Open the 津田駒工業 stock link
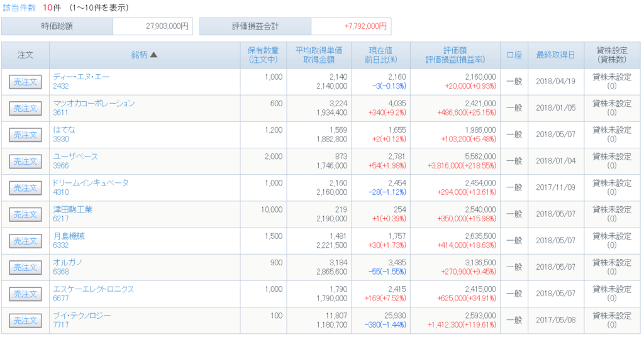This screenshot has height=337, width=644. 73,209
